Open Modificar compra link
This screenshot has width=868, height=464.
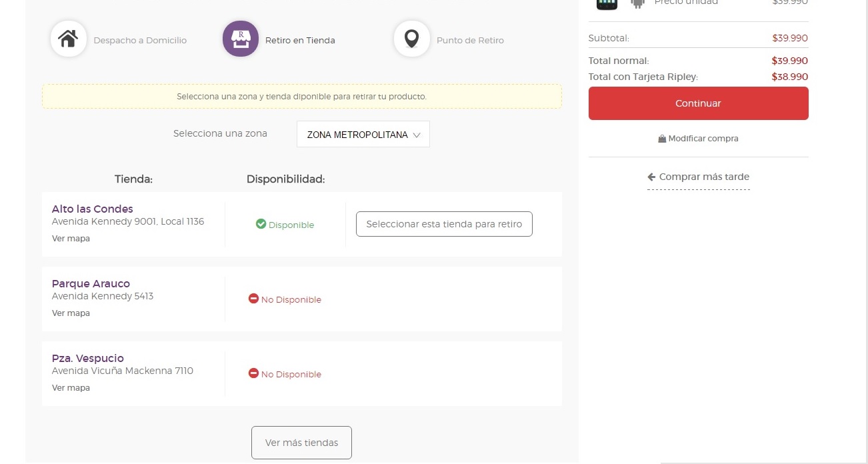click(x=698, y=139)
